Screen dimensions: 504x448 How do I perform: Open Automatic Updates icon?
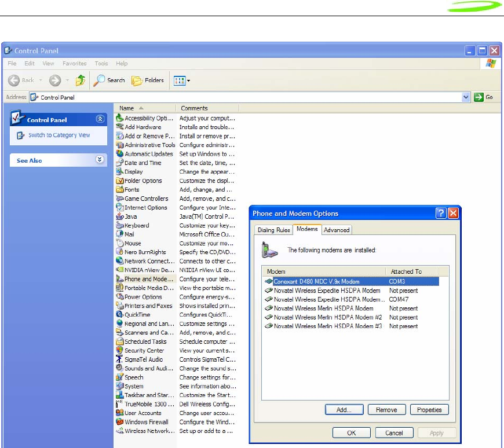[120, 154]
